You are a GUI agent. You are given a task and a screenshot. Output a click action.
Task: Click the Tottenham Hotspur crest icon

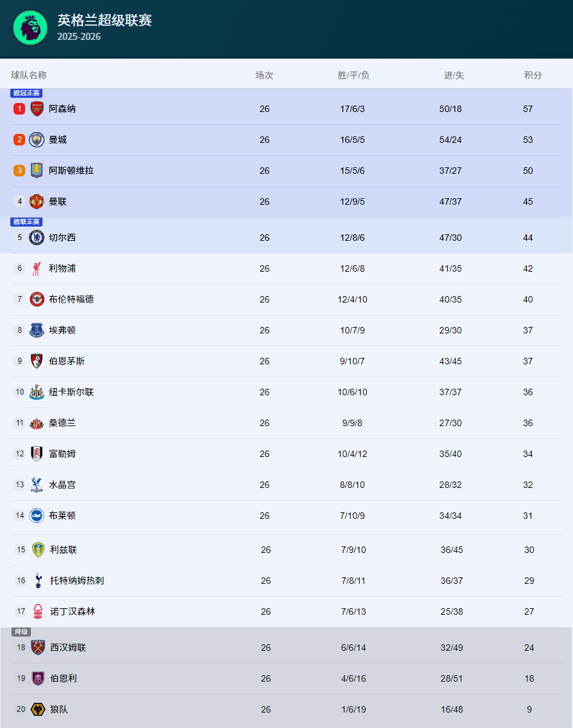38,581
